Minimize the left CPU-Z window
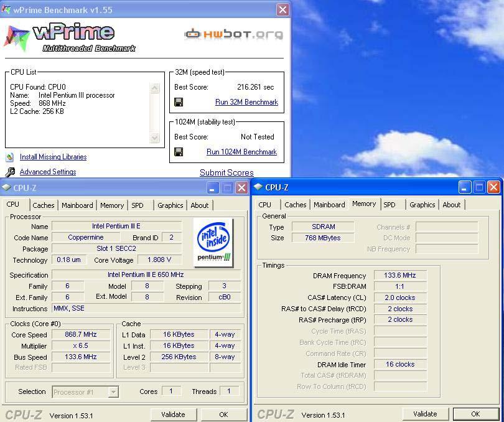504x422 pixels. click(x=212, y=188)
